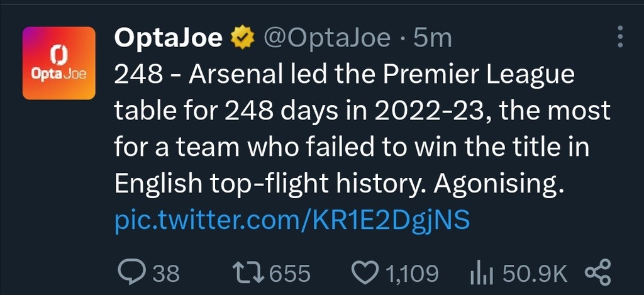This screenshot has height=295, width=644.
Task: Click the OptaJoe display name
Action: click(x=168, y=39)
